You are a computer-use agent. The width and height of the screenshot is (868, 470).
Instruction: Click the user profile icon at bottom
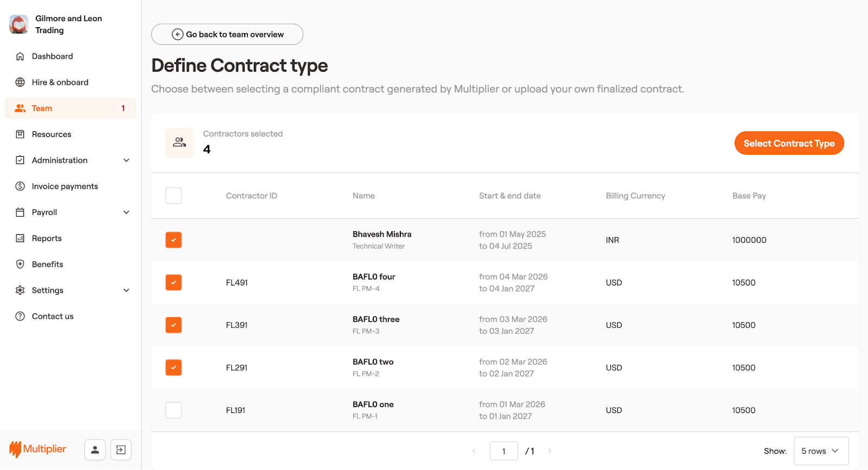pos(95,449)
